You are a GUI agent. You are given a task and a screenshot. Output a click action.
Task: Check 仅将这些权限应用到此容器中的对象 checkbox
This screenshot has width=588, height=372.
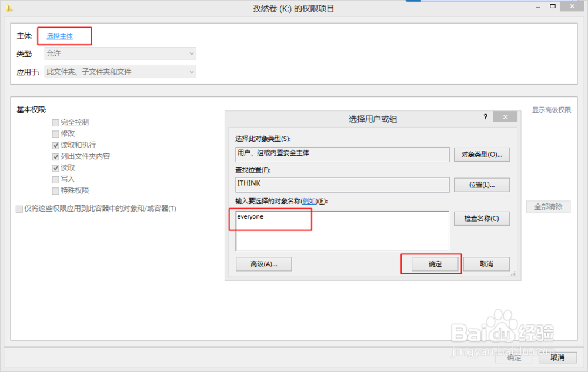click(x=19, y=209)
